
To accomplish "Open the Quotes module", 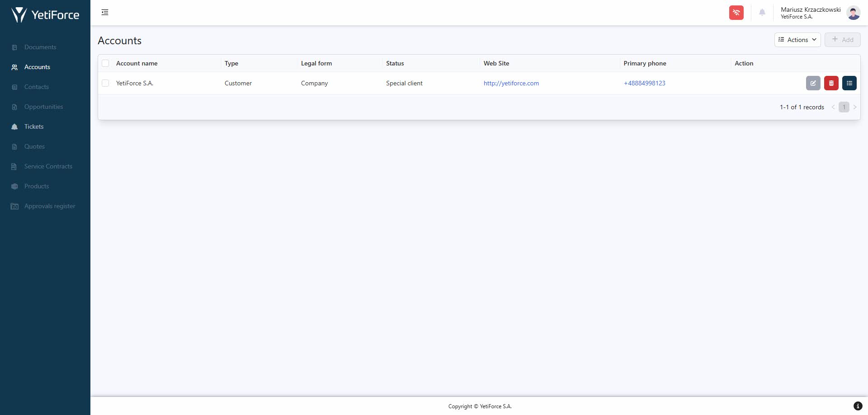I will coord(34,146).
